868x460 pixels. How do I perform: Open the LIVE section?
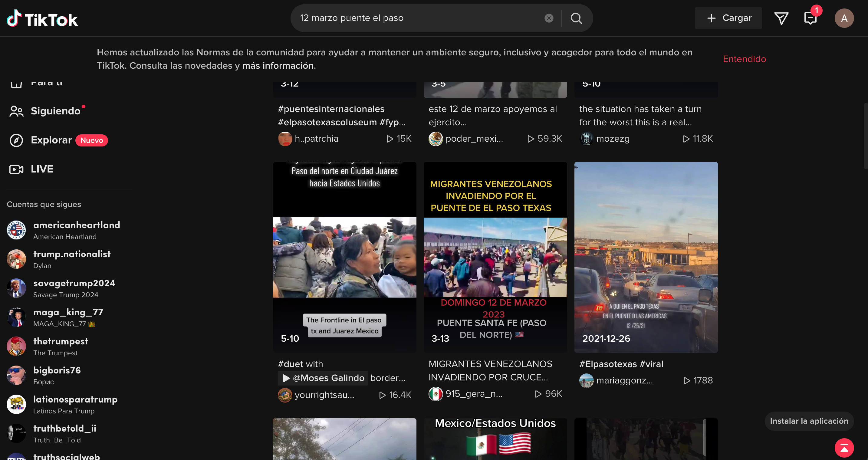(42, 169)
